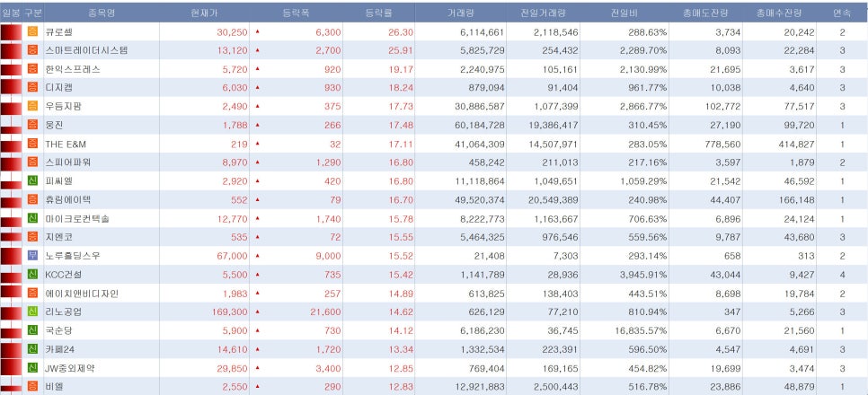Image resolution: width=868 pixels, height=395 pixels.
Task: Click the 전일비 column header
Action: tap(624, 13)
